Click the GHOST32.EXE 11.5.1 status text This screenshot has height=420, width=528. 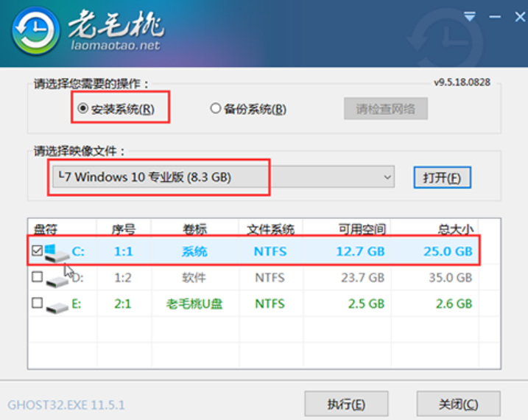click(66, 405)
